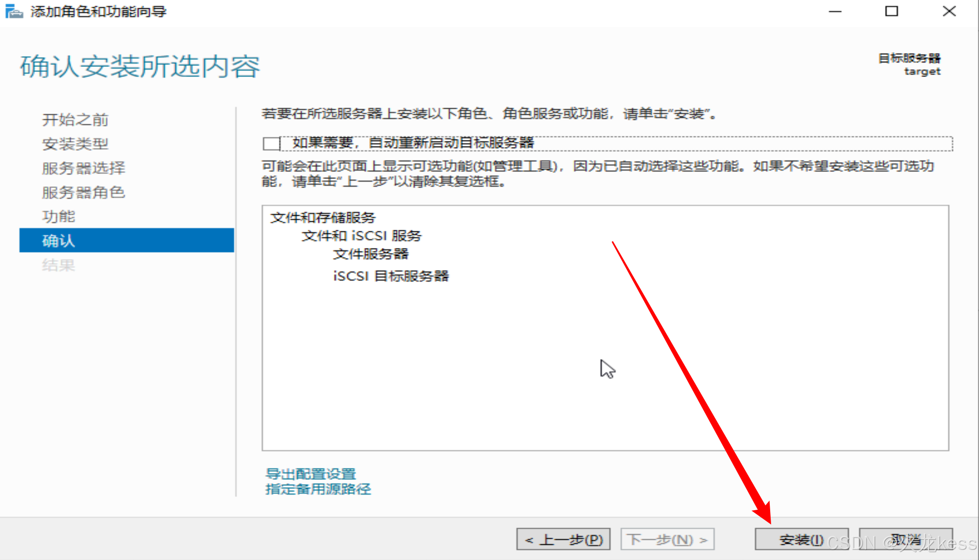Select 开始之前 step in sidebar
The width and height of the screenshot is (979, 560).
75,120
